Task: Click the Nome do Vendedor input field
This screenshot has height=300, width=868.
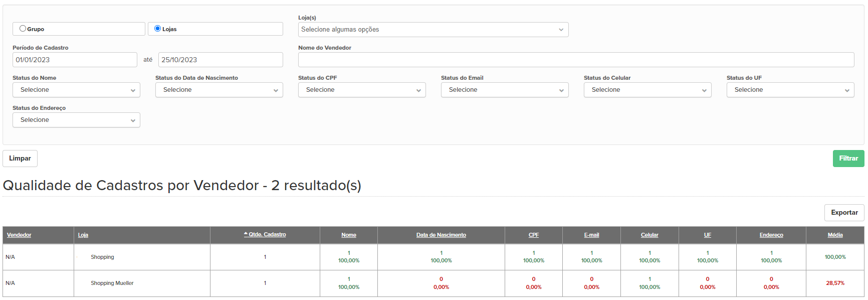Action: click(576, 60)
